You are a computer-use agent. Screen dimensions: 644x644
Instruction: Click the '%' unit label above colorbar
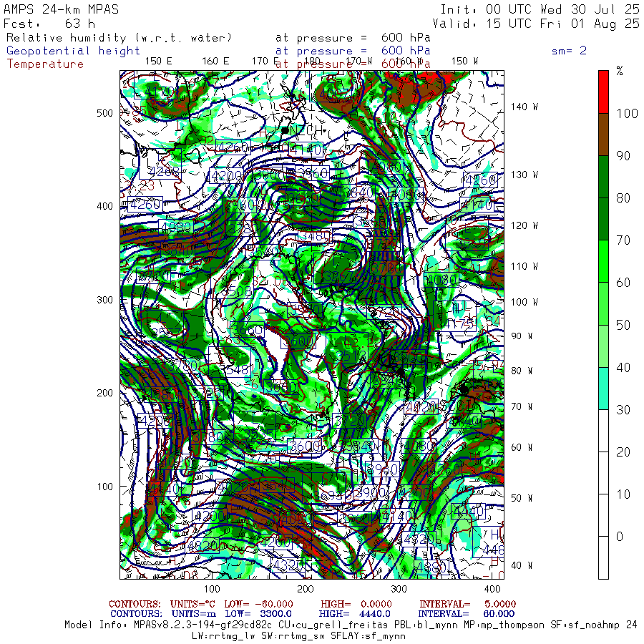(x=620, y=71)
